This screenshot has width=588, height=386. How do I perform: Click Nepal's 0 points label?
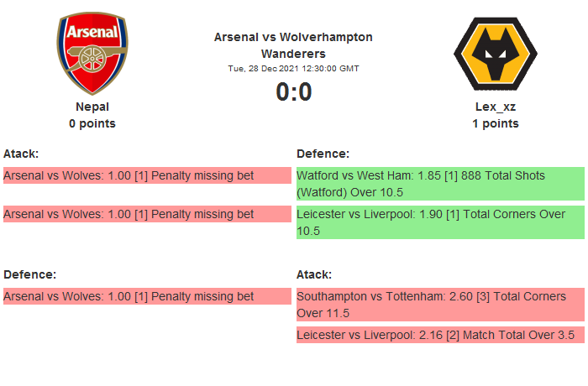click(92, 123)
